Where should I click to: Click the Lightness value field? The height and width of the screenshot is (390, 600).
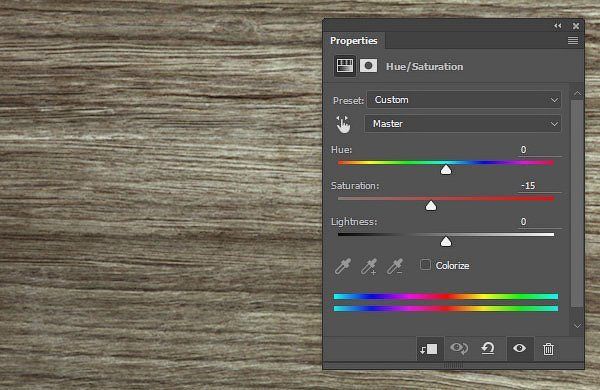540,222
